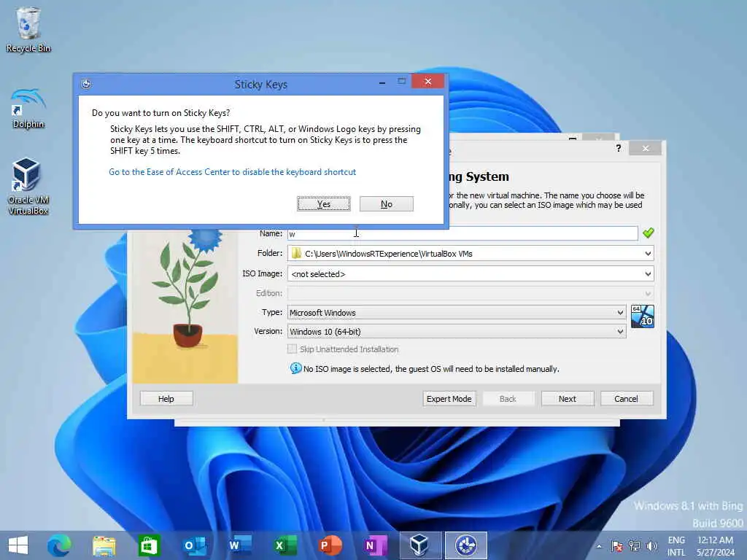747x560 pixels.
Task: Click the Windows 10 64-bit OS icon
Action: 642,316
